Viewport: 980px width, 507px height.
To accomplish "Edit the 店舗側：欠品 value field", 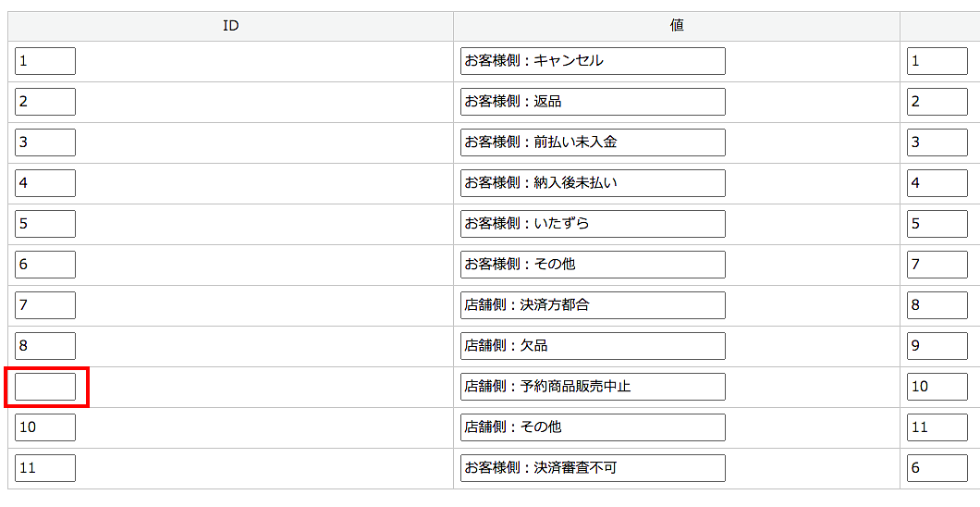I will (593, 346).
